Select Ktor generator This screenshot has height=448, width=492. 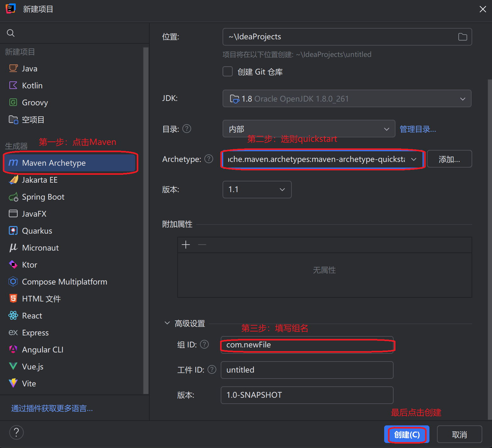click(x=72, y=264)
